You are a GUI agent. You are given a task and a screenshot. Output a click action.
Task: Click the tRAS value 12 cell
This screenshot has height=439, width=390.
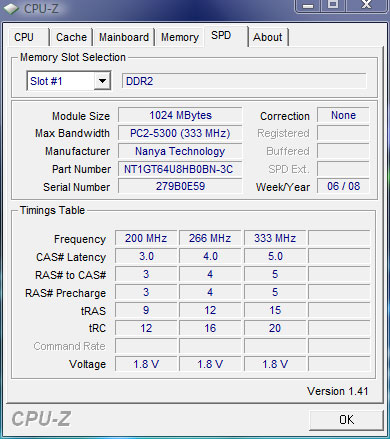[x=210, y=310]
